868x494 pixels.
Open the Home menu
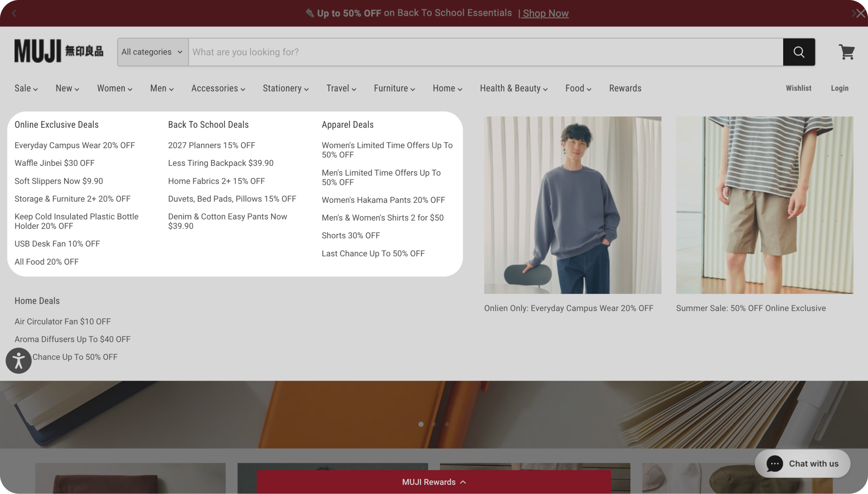(x=447, y=88)
